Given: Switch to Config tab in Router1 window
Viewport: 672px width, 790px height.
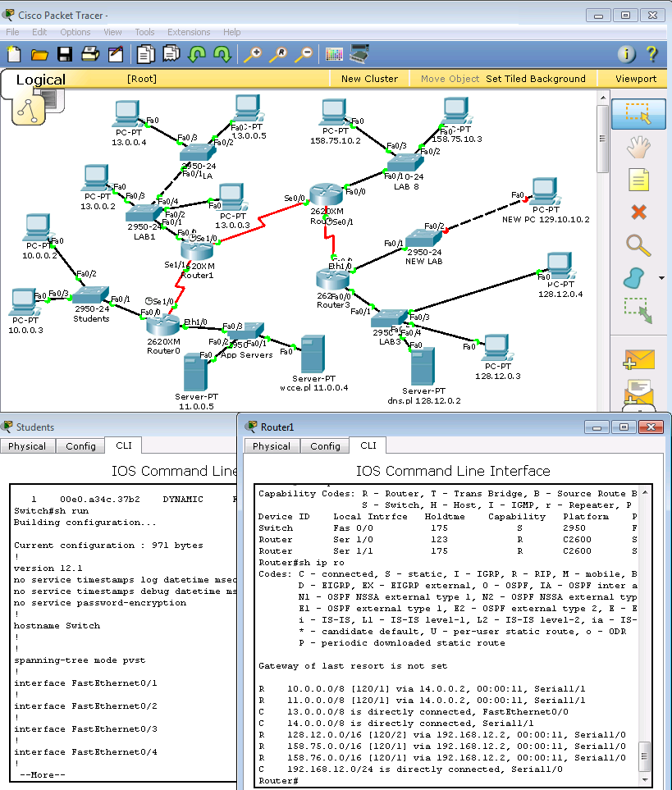Looking at the screenshot, I should click(325, 446).
